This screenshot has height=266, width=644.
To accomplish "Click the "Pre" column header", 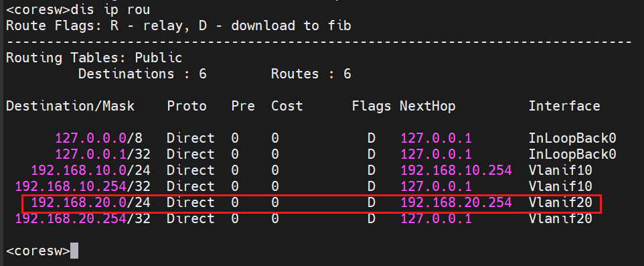I will 243,106.
